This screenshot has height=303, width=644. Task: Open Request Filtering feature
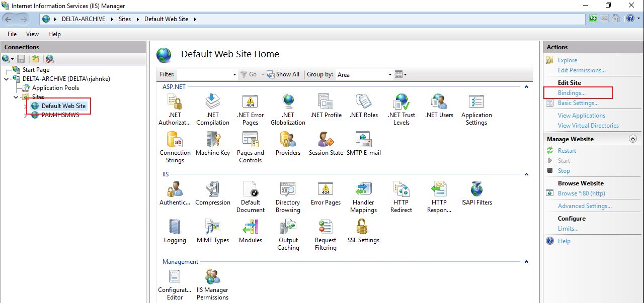click(x=326, y=235)
